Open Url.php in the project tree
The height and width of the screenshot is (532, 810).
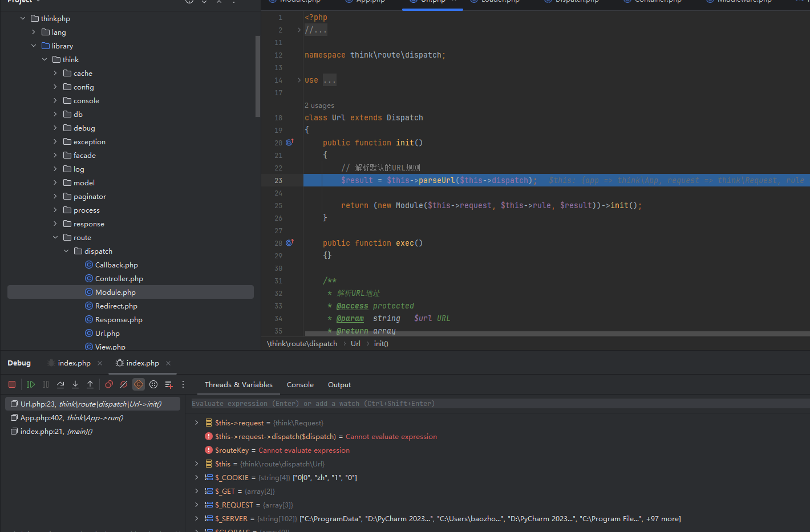[107, 333]
